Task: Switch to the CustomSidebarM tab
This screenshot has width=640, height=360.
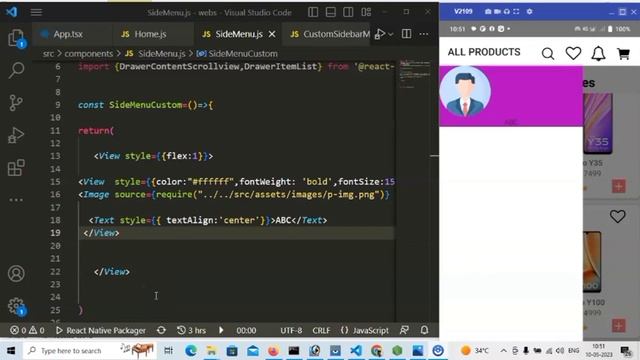Action: (x=329, y=34)
